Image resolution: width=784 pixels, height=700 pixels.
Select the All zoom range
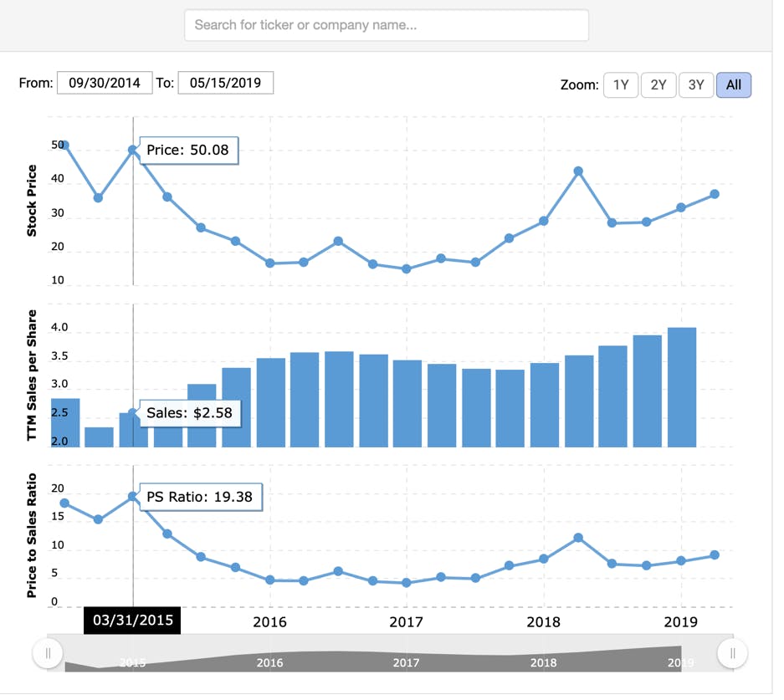tap(733, 85)
